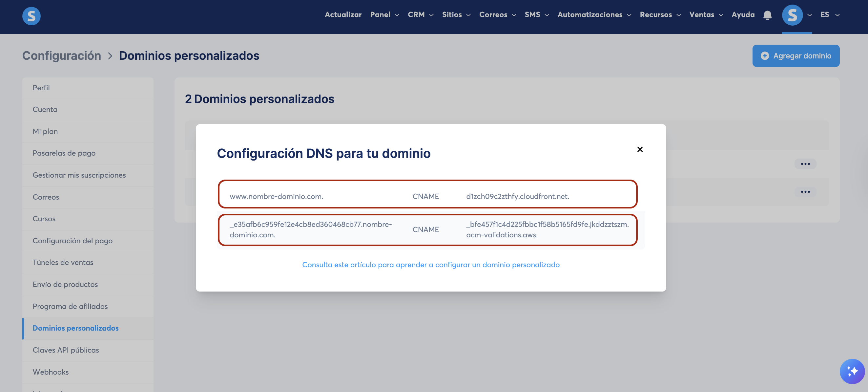Select the cloudfront.net CNAME value
This screenshot has width=868, height=392.
coord(517,196)
